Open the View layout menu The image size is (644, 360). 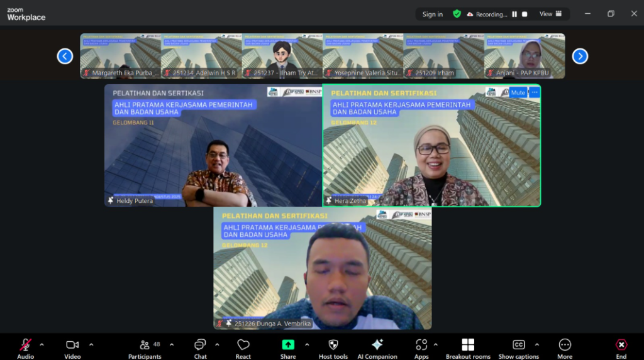tap(550, 14)
